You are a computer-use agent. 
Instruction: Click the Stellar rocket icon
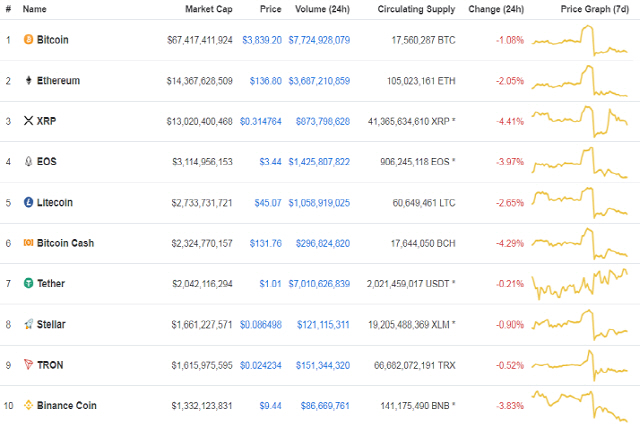click(x=28, y=324)
